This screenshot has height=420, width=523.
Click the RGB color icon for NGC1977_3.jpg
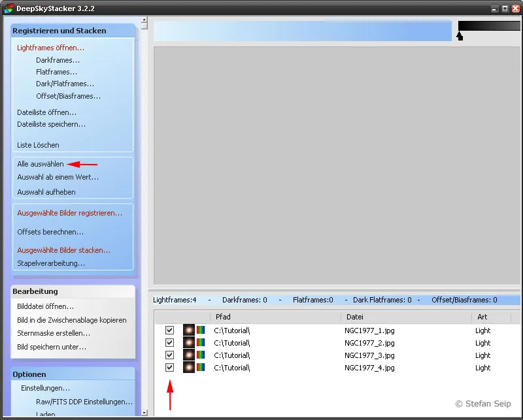(201, 355)
